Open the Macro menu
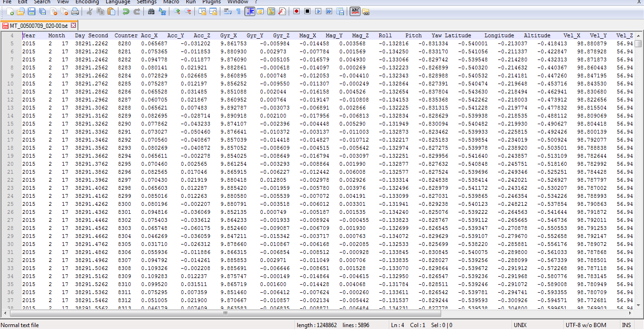The width and height of the screenshot is (644, 329). (171, 2)
